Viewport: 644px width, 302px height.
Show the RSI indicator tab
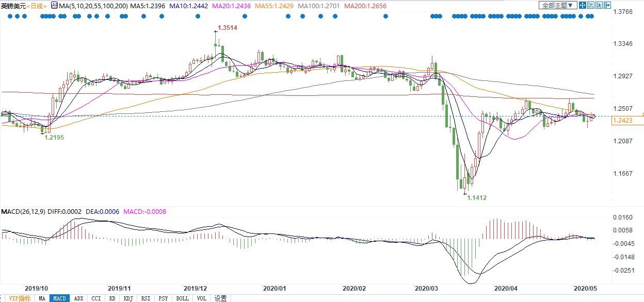pos(146,298)
